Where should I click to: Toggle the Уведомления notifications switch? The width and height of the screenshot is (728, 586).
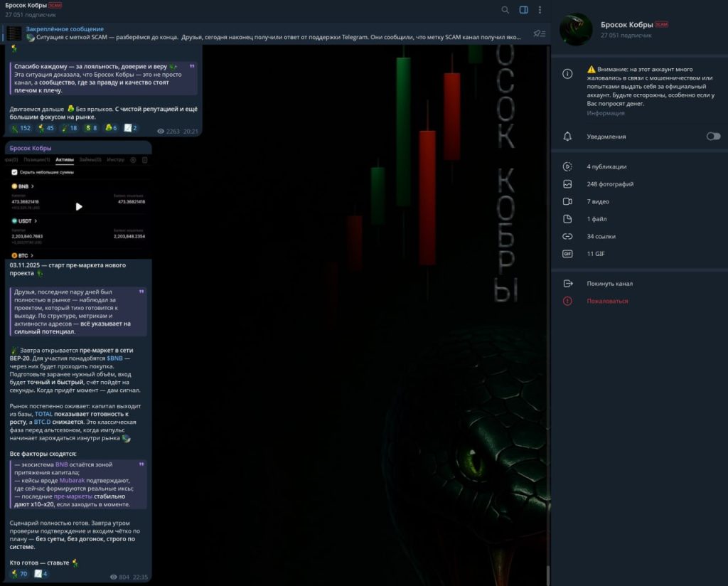713,137
